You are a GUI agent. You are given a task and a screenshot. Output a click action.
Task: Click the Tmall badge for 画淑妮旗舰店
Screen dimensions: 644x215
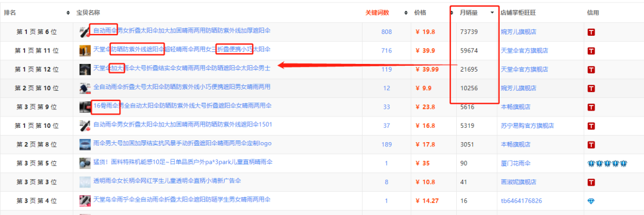click(x=592, y=182)
